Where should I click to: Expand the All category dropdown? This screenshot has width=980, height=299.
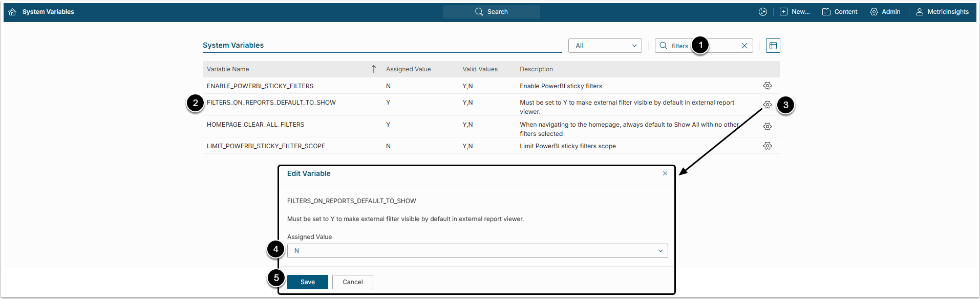605,46
